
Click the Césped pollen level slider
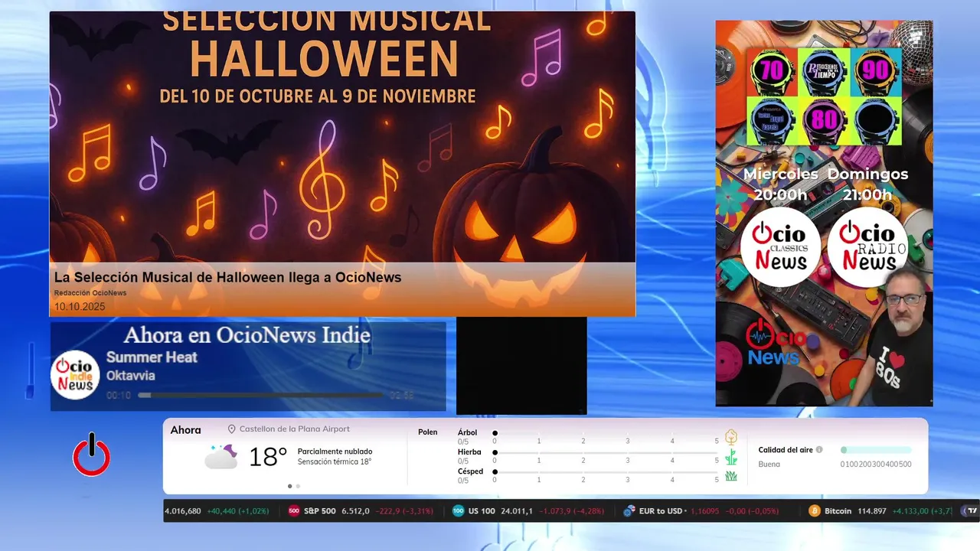click(x=606, y=472)
